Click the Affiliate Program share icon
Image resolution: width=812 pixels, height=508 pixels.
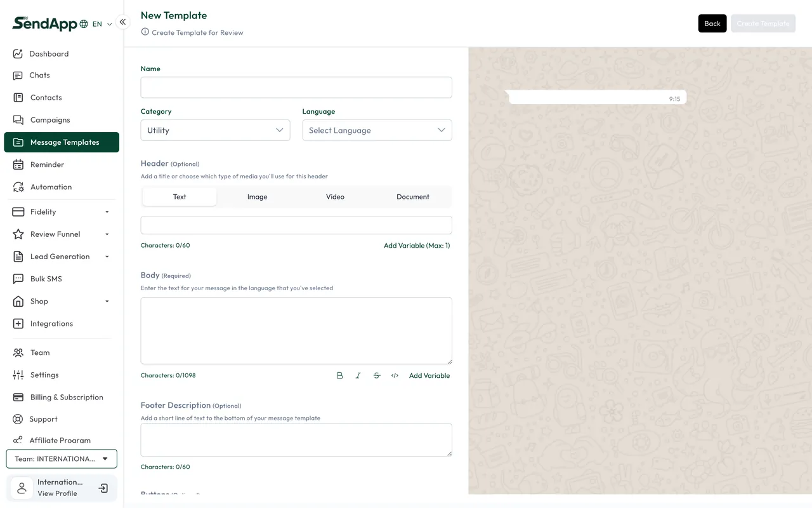click(18, 440)
